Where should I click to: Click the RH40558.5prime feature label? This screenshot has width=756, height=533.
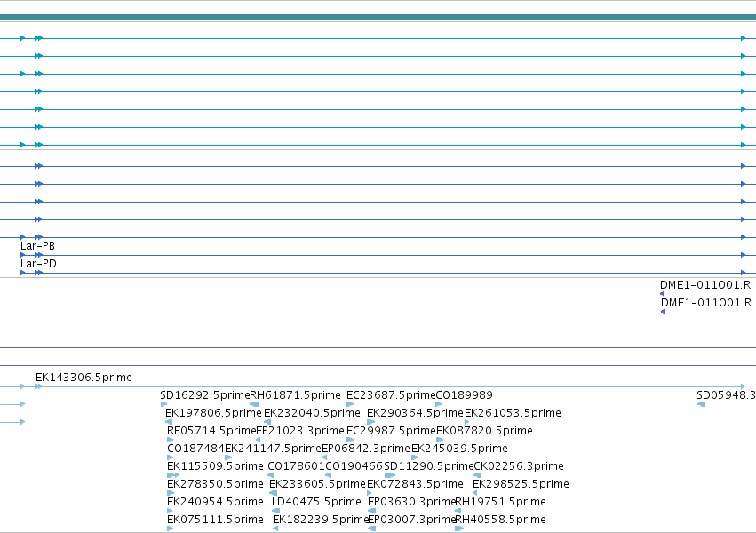pyautogui.click(x=501, y=520)
